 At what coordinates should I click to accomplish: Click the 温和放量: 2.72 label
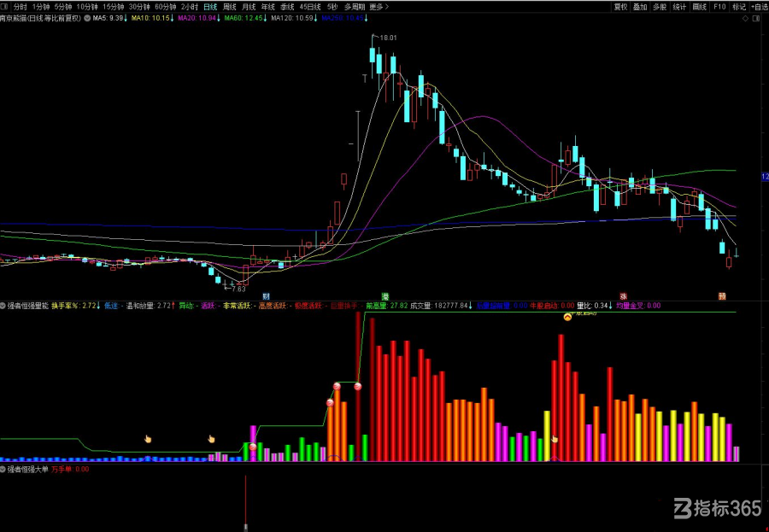click(x=150, y=306)
